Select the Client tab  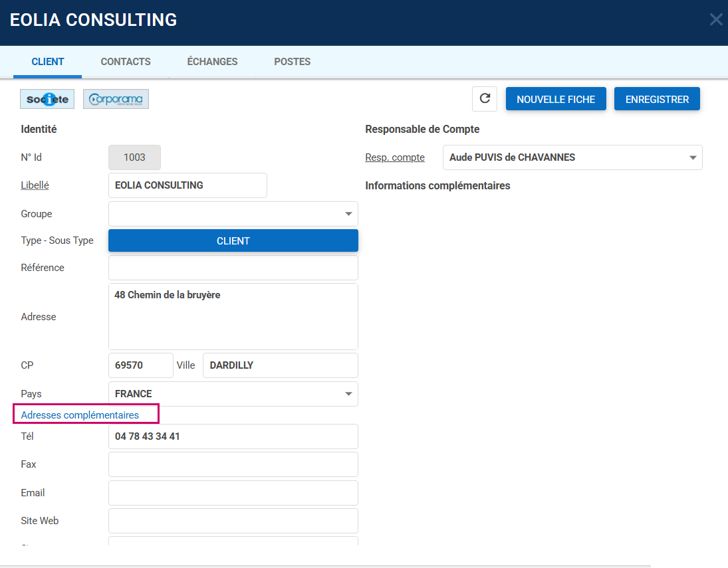[48, 62]
